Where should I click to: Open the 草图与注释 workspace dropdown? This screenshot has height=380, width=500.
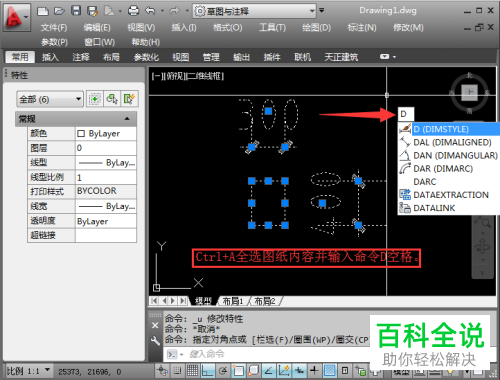(254, 11)
